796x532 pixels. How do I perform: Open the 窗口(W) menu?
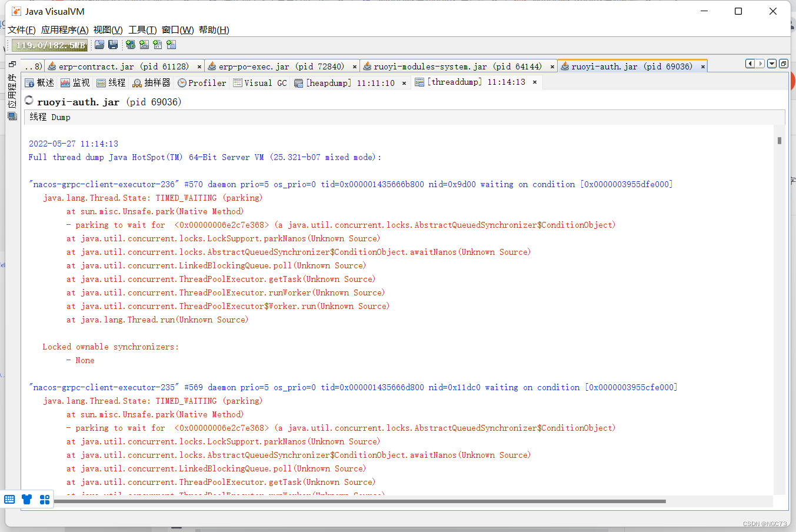click(x=178, y=30)
